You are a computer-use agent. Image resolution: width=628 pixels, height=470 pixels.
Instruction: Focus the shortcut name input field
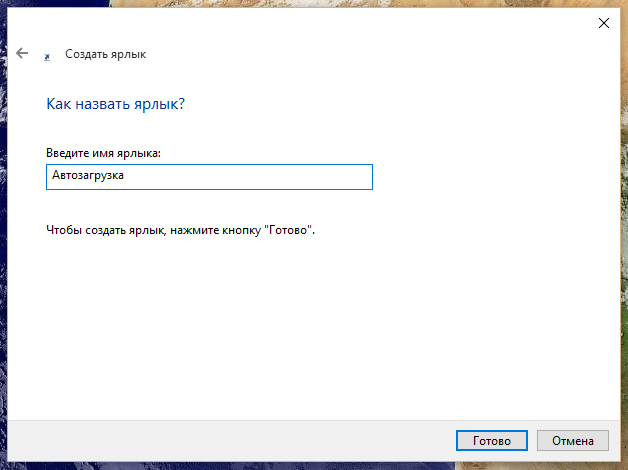click(x=209, y=177)
